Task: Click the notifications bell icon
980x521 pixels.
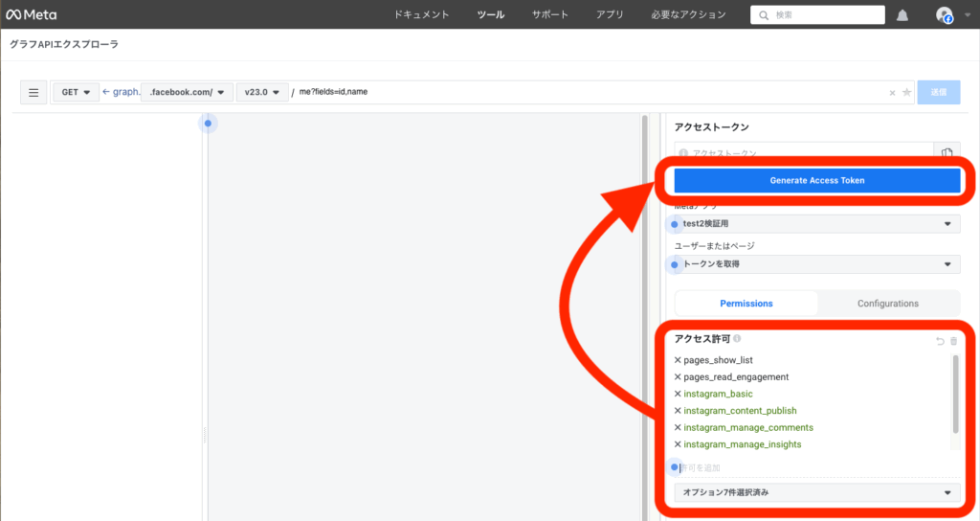Action: [902, 15]
